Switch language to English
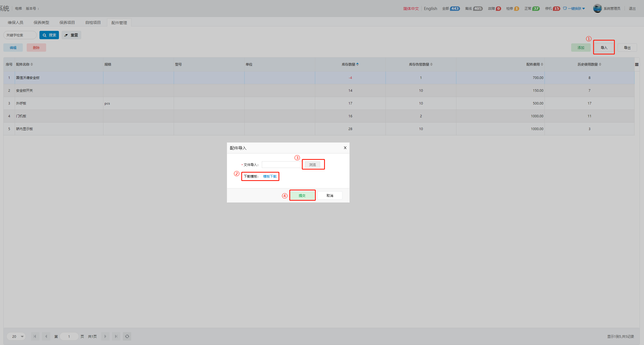Image resolution: width=644 pixels, height=345 pixels. (x=430, y=8)
